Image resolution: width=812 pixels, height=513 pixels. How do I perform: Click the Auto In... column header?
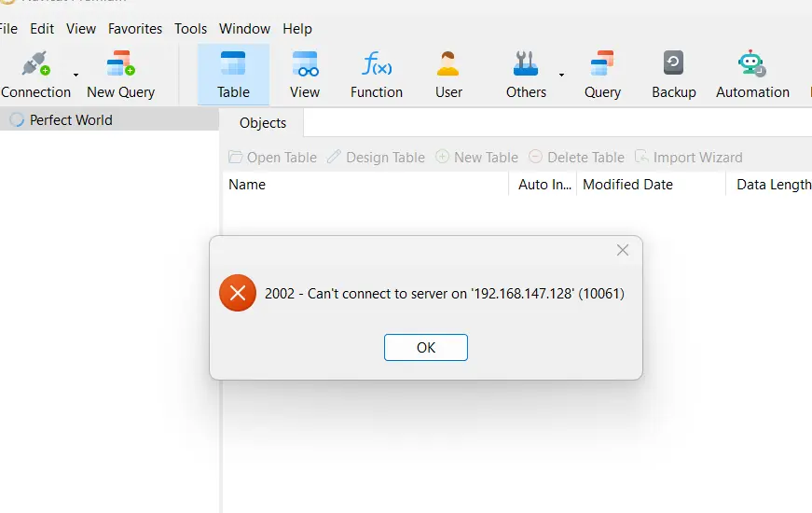click(x=544, y=185)
